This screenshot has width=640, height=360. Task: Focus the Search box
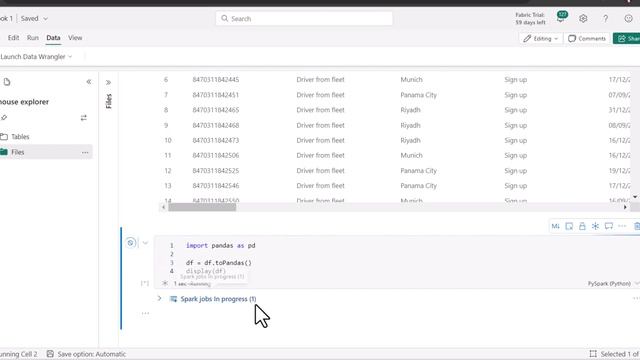pos(304,19)
